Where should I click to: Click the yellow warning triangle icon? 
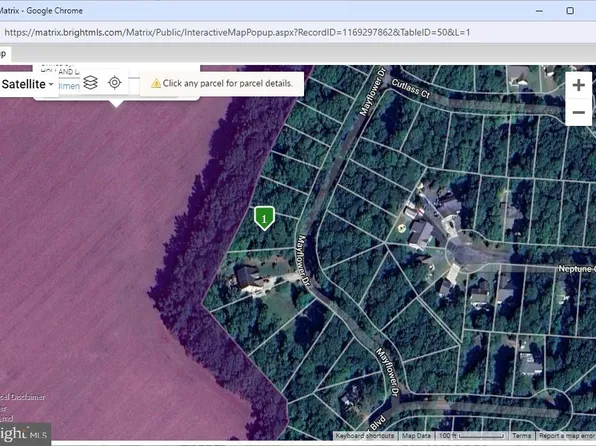[156, 83]
